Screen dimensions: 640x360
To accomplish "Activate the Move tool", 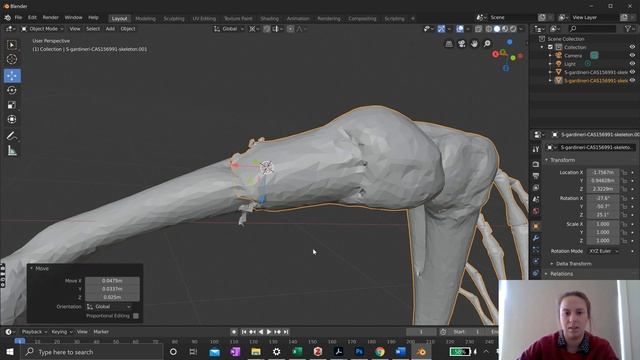I will pos(12,76).
